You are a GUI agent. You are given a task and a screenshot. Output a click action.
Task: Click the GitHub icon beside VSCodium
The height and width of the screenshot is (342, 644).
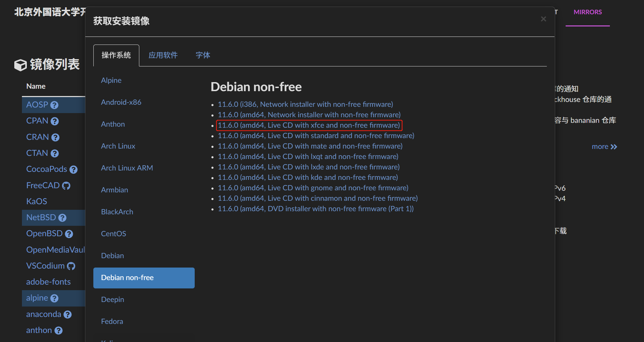click(x=71, y=266)
